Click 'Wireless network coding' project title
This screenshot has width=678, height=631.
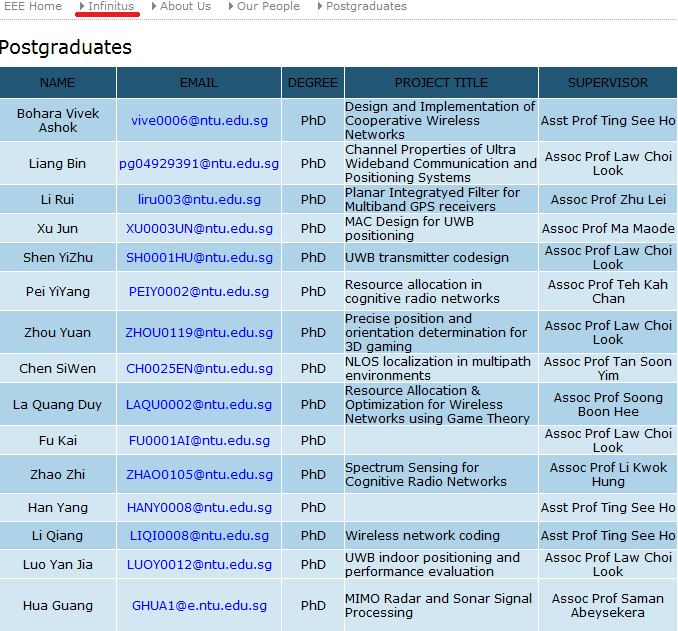pos(422,535)
